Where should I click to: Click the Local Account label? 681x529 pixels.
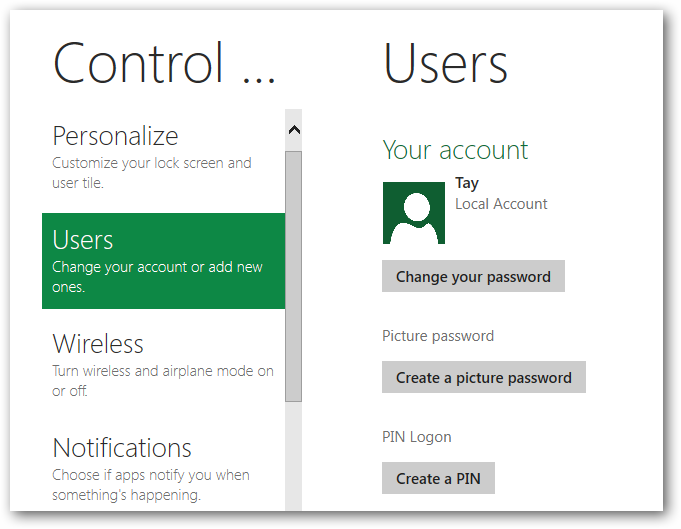(501, 204)
